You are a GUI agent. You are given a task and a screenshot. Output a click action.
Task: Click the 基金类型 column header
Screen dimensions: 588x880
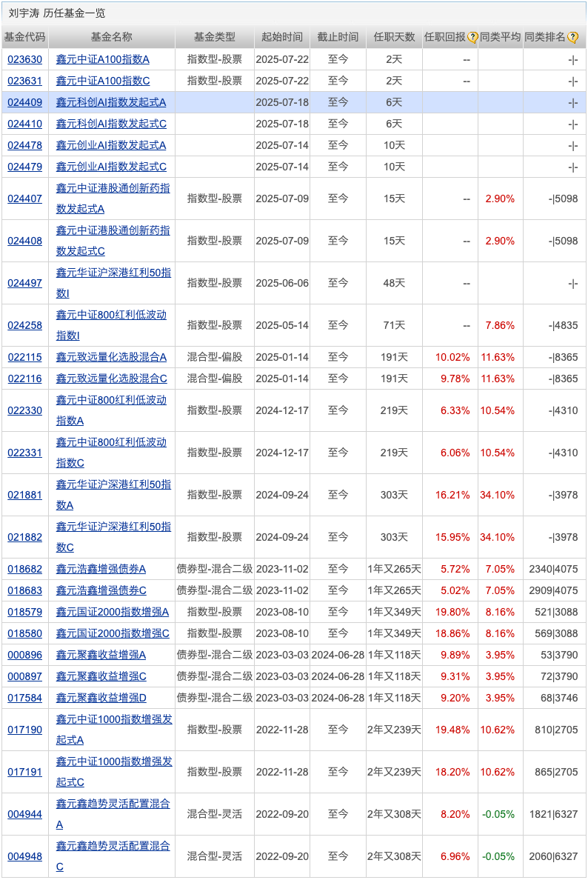click(x=214, y=38)
